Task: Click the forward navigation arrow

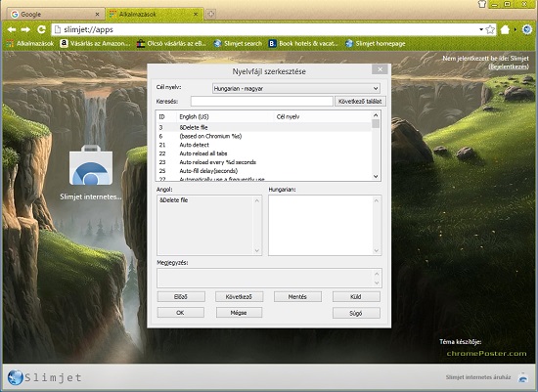Action: [25, 30]
